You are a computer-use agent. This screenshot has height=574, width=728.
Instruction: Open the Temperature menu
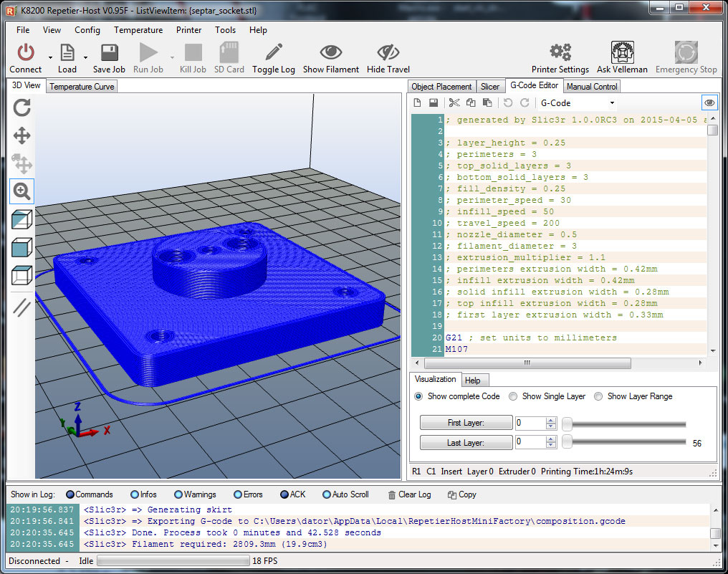tap(138, 29)
